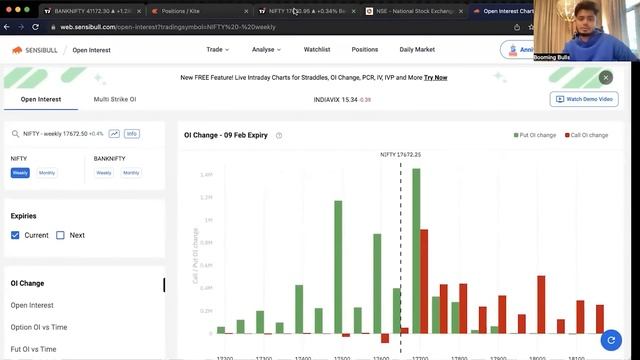
Task: Switch to Open Interest tab
Action: point(41,99)
